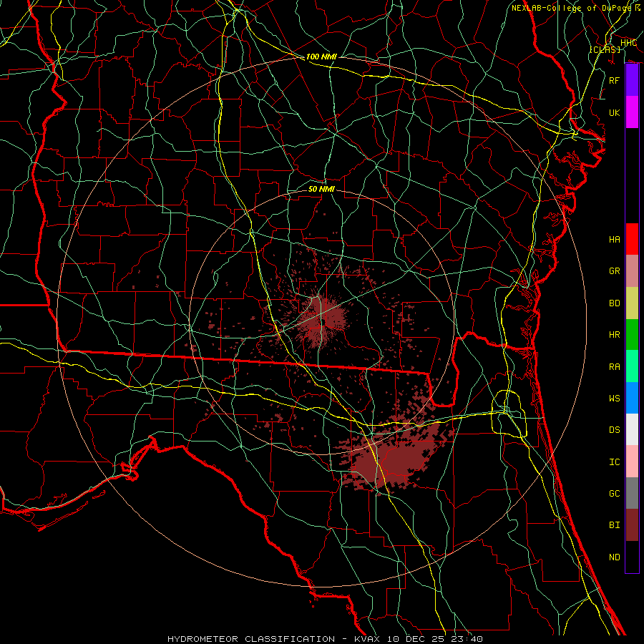Image resolution: width=644 pixels, height=644 pixels.
Task: Click the BD legend label
Action: point(614,303)
